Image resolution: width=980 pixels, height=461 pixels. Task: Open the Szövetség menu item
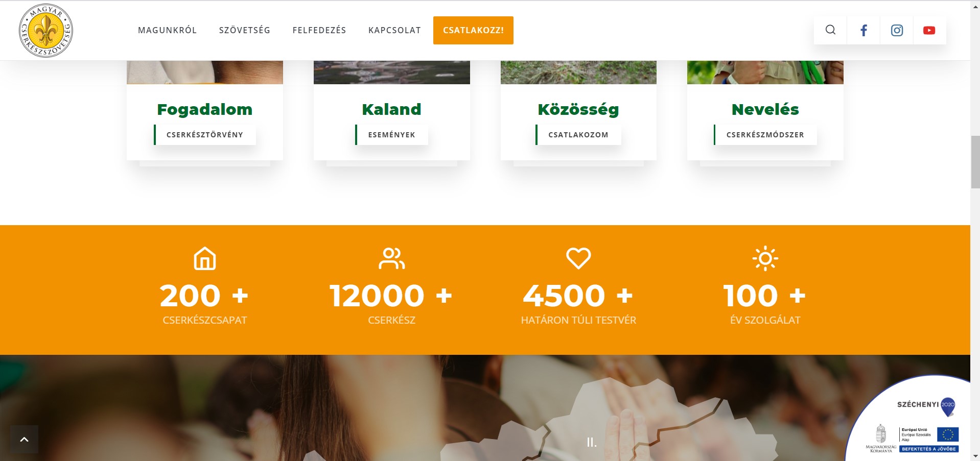click(x=245, y=30)
